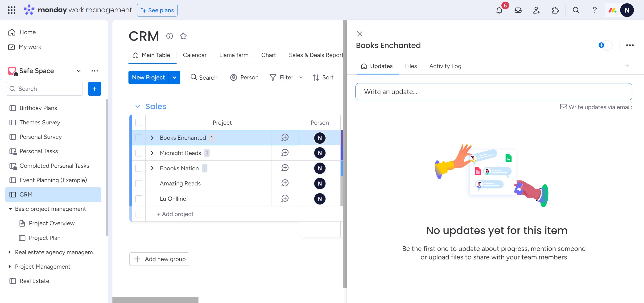This screenshot has height=303, width=644.
Task: Tick the select-all checkbox in the header
Action: tap(139, 122)
